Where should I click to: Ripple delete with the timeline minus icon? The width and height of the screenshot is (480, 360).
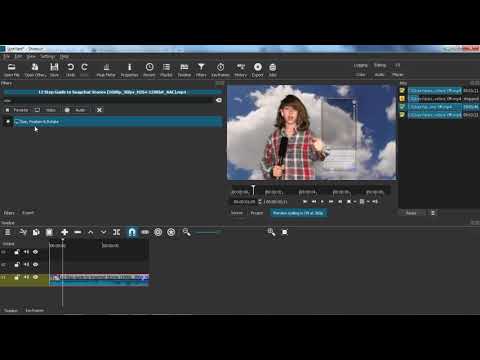tap(78, 232)
